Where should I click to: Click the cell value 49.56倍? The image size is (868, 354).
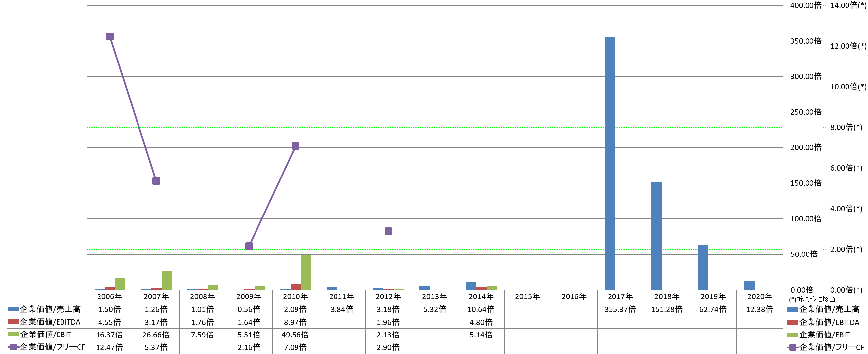(x=295, y=335)
